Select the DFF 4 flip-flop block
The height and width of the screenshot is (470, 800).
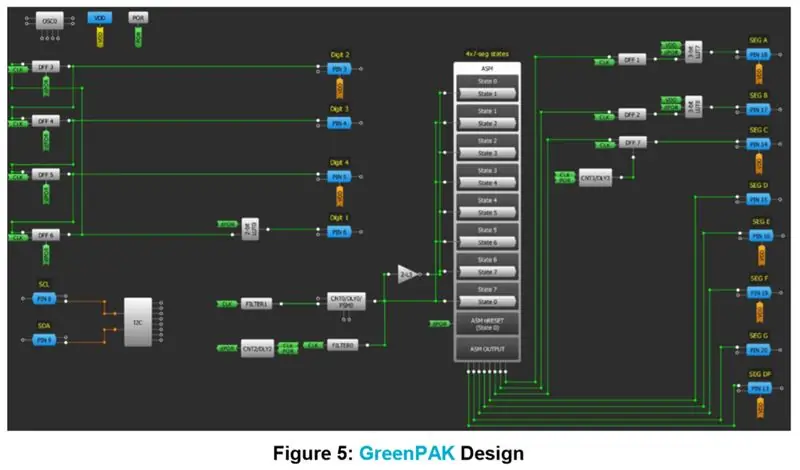point(45,121)
